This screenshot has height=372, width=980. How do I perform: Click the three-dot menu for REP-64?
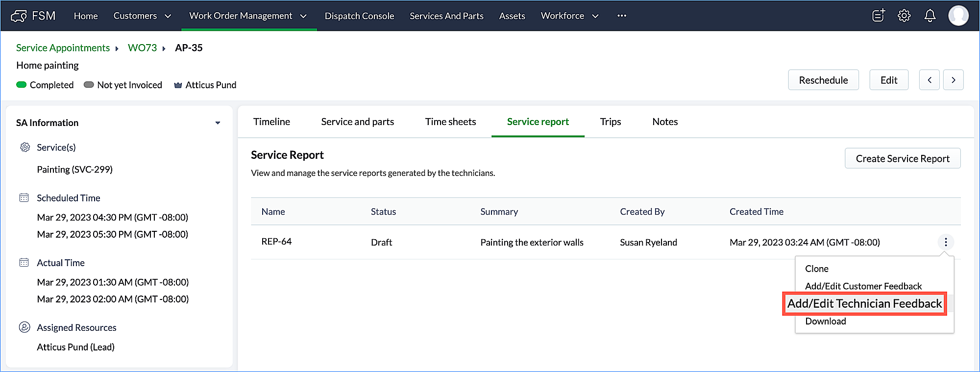coord(946,242)
